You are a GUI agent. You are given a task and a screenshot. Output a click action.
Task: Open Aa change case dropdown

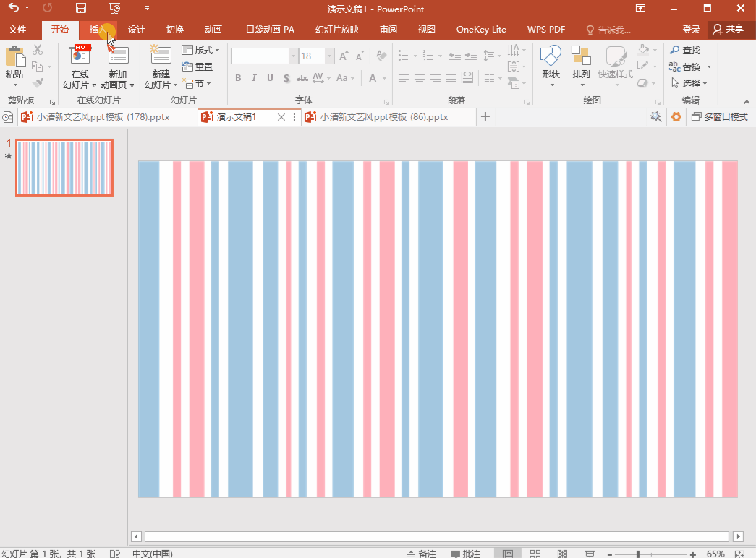345,77
